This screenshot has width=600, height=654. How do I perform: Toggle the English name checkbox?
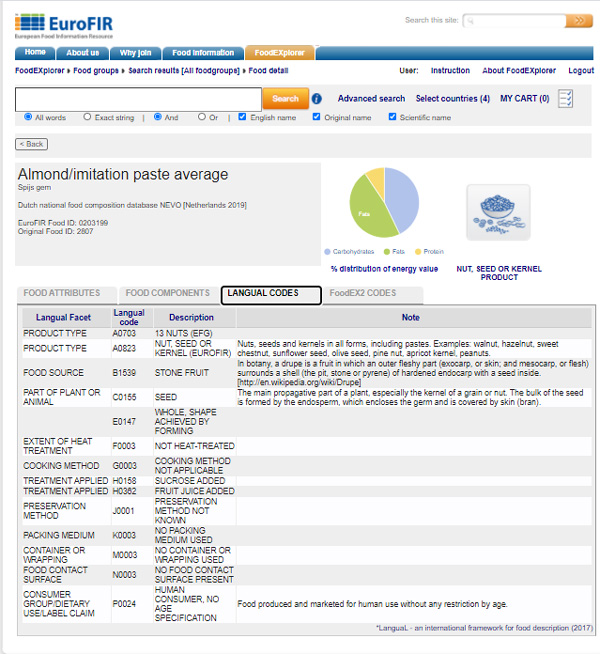point(242,117)
